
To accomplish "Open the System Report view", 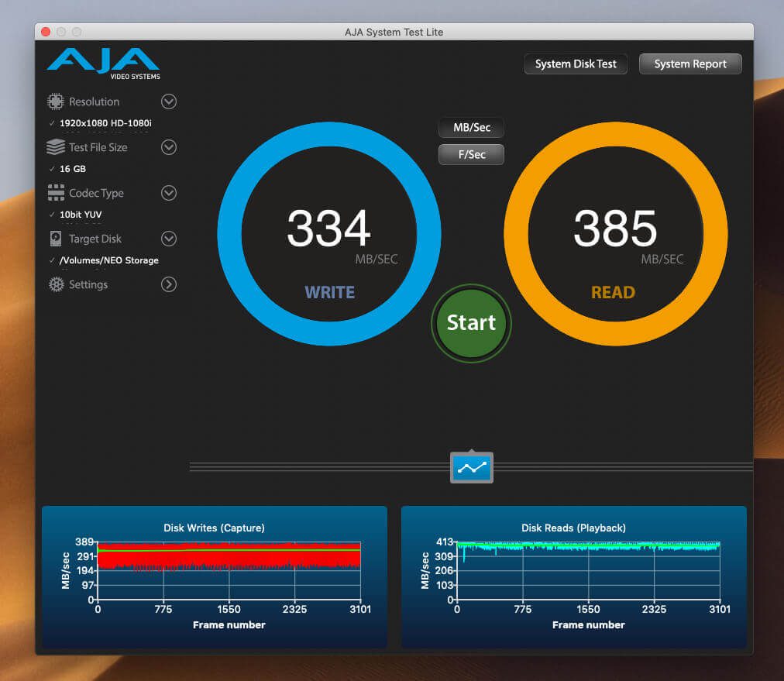I will click(x=690, y=64).
